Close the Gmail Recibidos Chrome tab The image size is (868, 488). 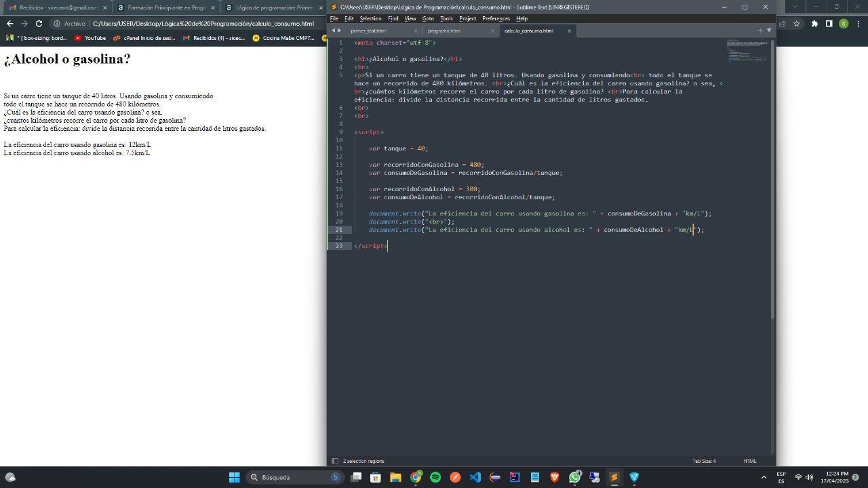[105, 7]
